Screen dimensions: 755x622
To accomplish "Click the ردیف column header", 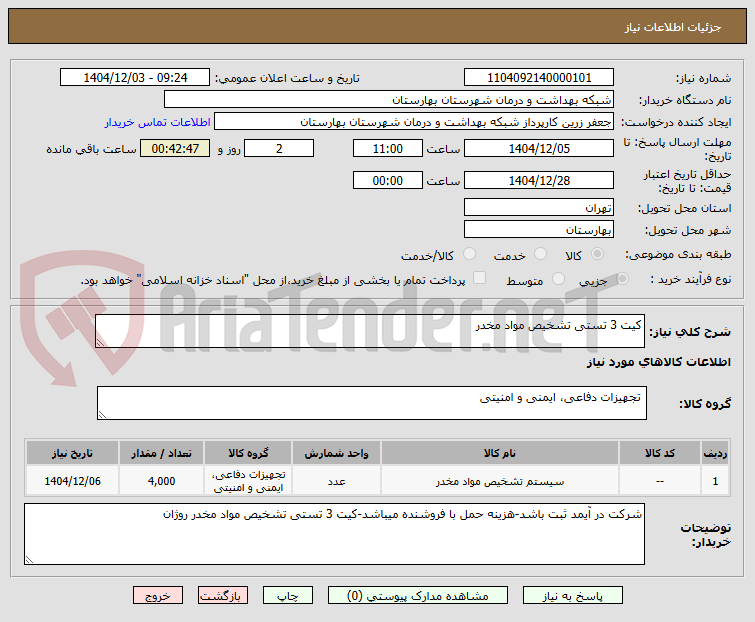I will click(715, 453).
